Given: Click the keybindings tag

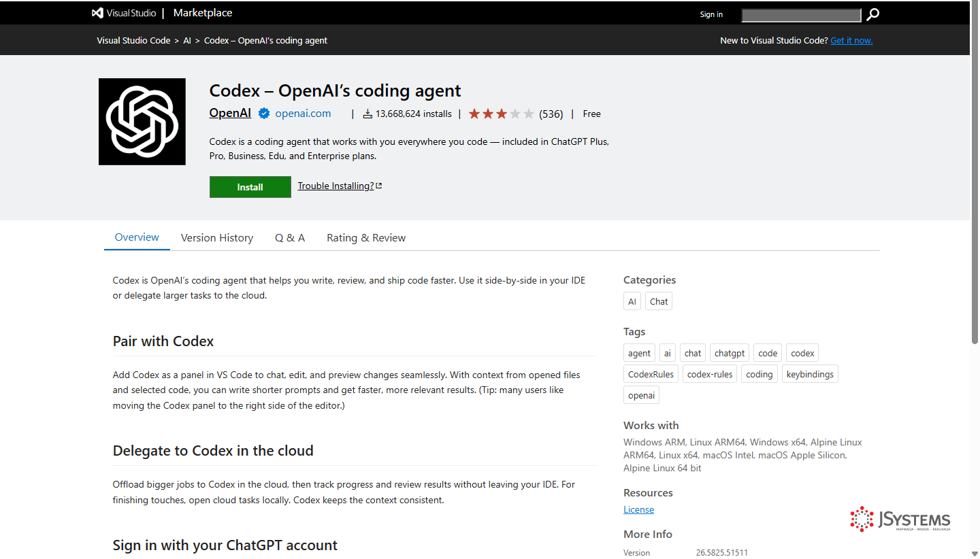Looking at the screenshot, I should click(x=810, y=374).
